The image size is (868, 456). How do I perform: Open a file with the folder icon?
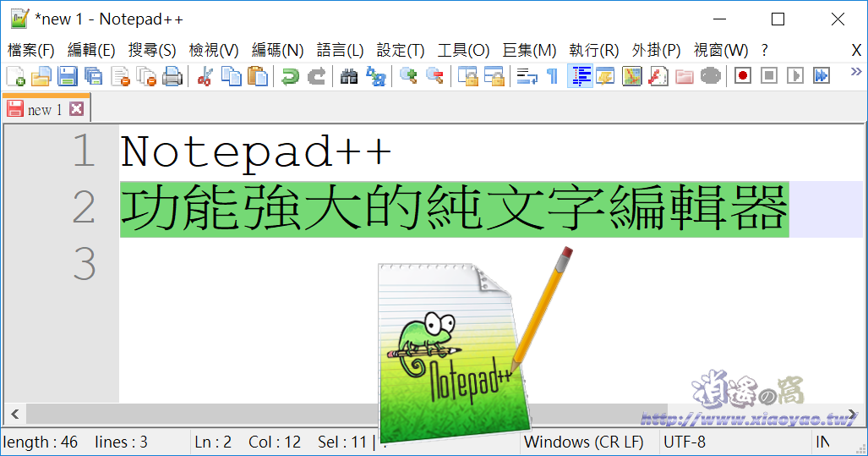click(41, 76)
